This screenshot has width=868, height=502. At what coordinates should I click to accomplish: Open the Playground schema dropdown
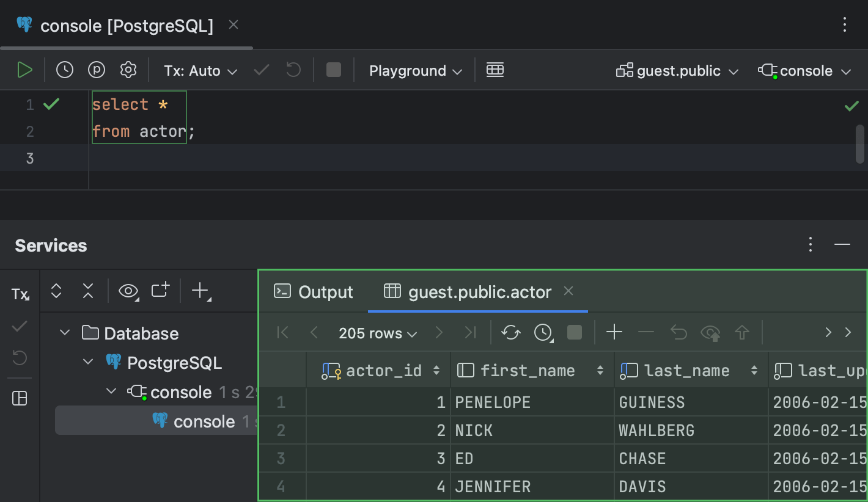[414, 70]
